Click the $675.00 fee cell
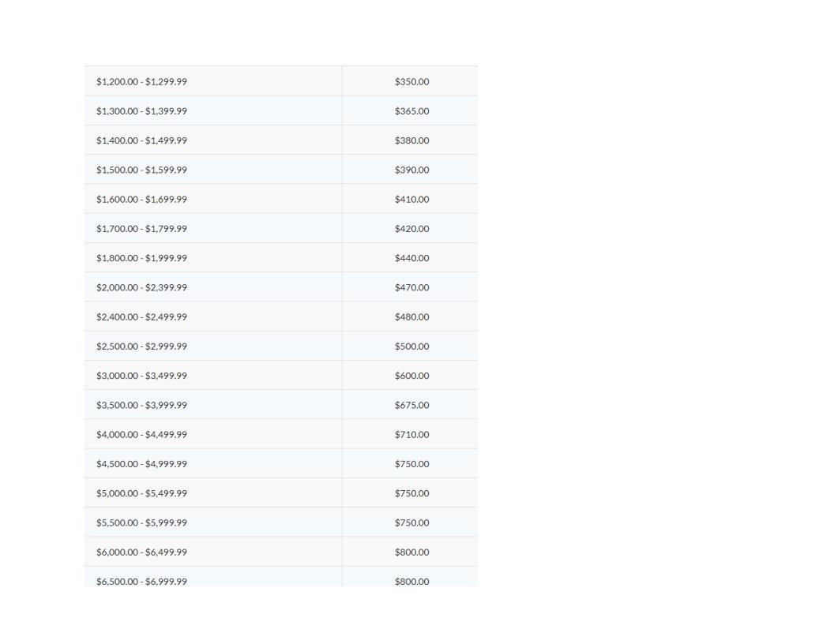 (x=411, y=405)
